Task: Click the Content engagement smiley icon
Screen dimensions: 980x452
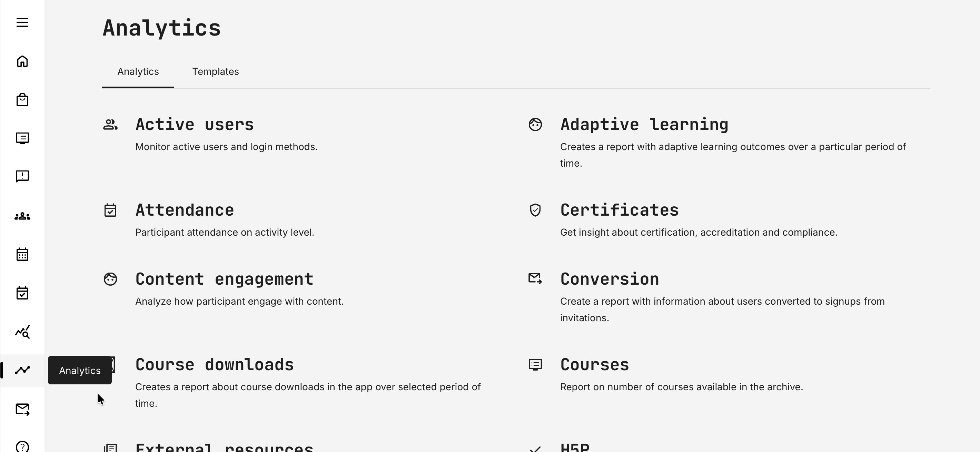Action: pos(110,279)
